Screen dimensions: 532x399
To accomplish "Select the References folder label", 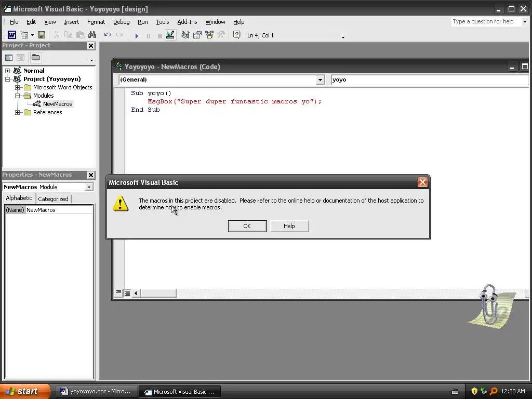I will click(x=47, y=112).
